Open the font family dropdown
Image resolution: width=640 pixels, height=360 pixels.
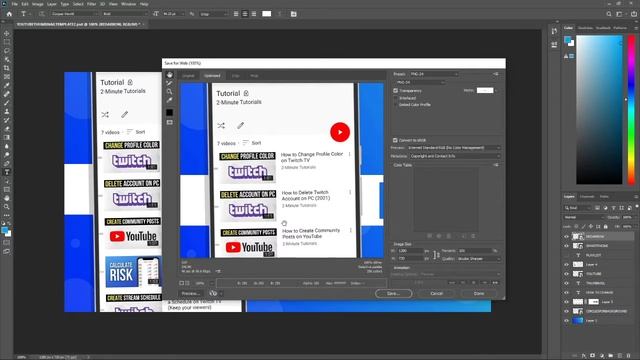point(75,14)
